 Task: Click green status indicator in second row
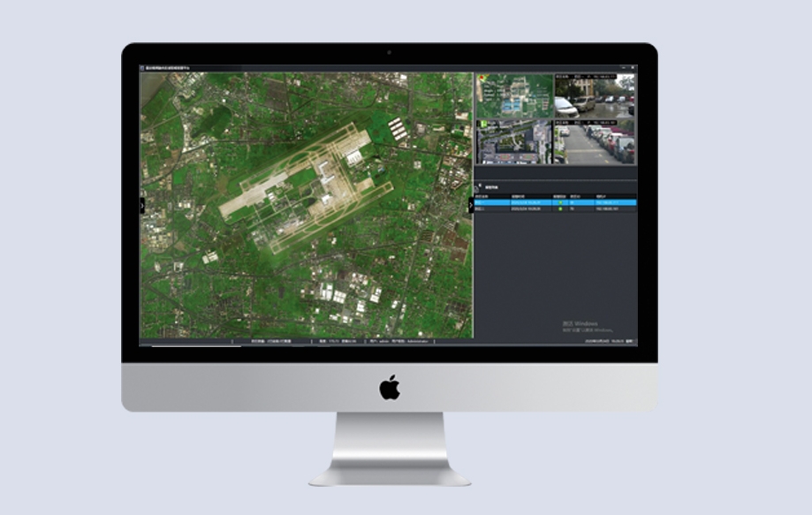pyautogui.click(x=559, y=209)
